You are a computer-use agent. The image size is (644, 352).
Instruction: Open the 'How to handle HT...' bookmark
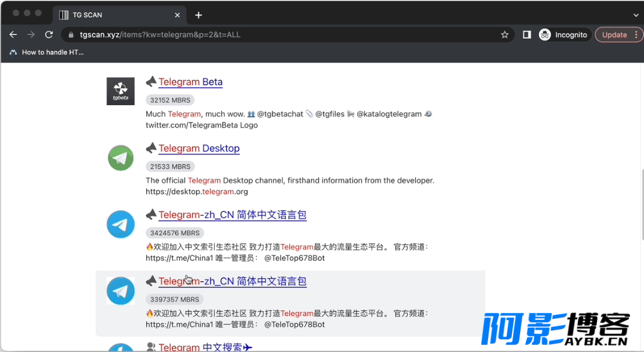point(46,52)
